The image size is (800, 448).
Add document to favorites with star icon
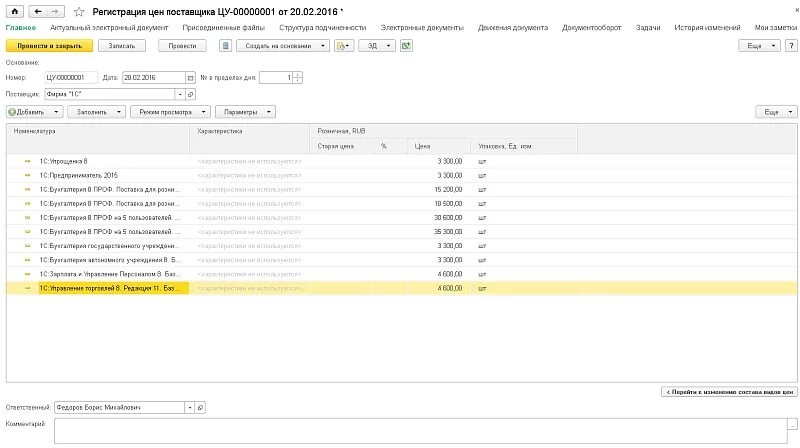click(x=79, y=12)
